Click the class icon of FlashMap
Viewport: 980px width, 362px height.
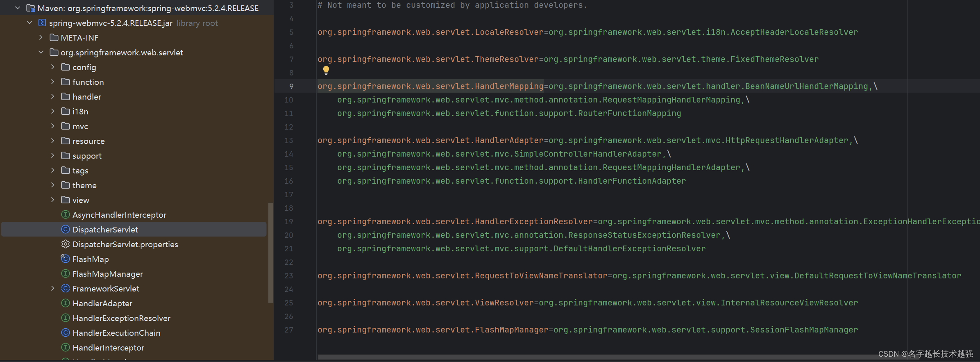(x=65, y=259)
